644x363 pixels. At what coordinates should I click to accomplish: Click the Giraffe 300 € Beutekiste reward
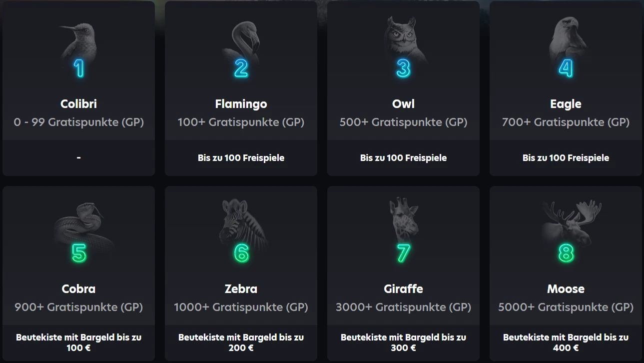coord(403,342)
